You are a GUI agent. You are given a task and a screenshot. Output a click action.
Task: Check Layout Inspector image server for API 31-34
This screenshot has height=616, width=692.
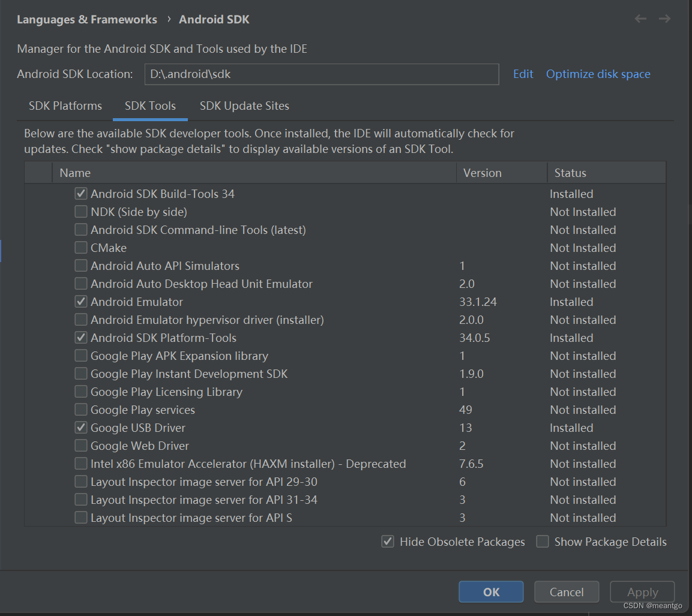click(81, 500)
